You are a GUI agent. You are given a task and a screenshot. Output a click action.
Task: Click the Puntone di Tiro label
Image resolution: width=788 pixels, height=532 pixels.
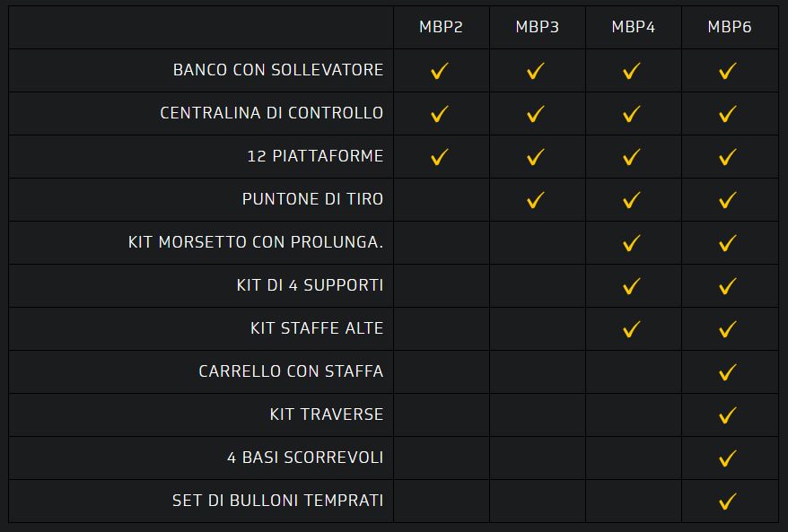(x=312, y=199)
